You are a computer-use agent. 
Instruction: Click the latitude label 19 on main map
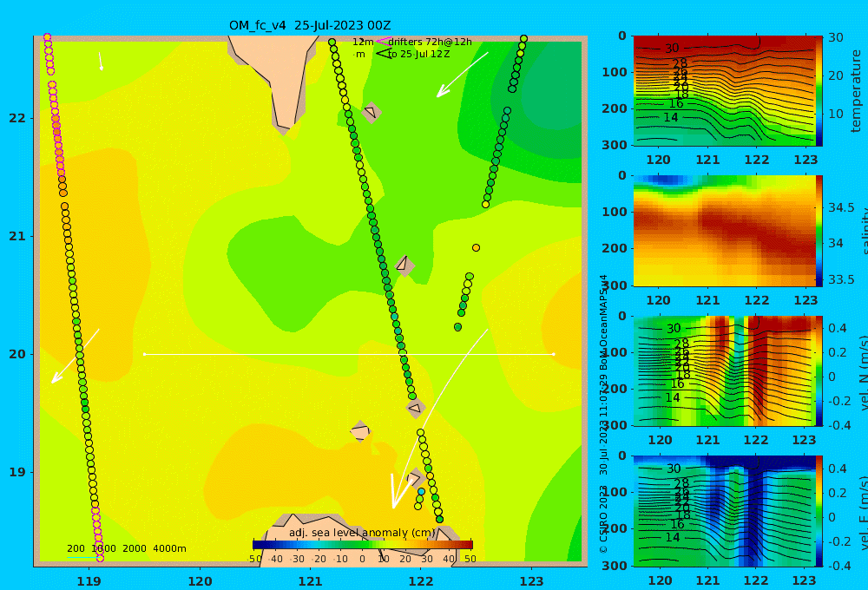[x=17, y=472]
